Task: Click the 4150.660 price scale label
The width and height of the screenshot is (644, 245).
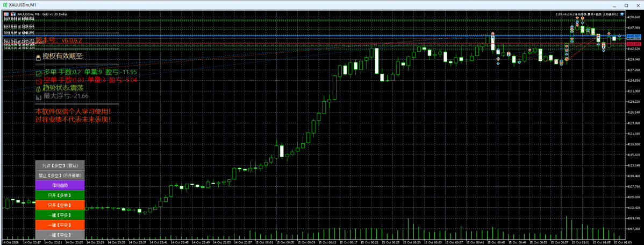Action: pyautogui.click(x=634, y=18)
